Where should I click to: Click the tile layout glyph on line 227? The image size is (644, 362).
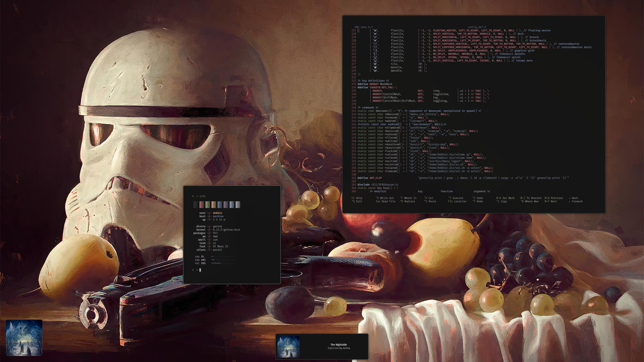(375, 64)
